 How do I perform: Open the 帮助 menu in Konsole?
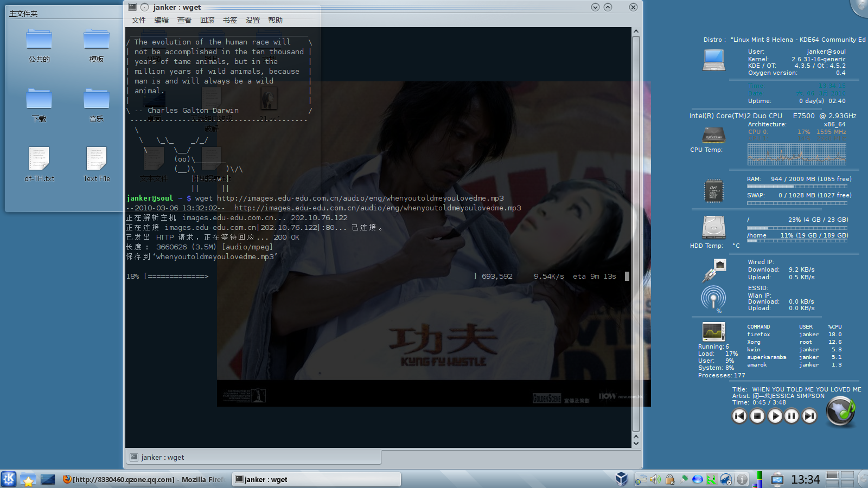click(x=276, y=20)
